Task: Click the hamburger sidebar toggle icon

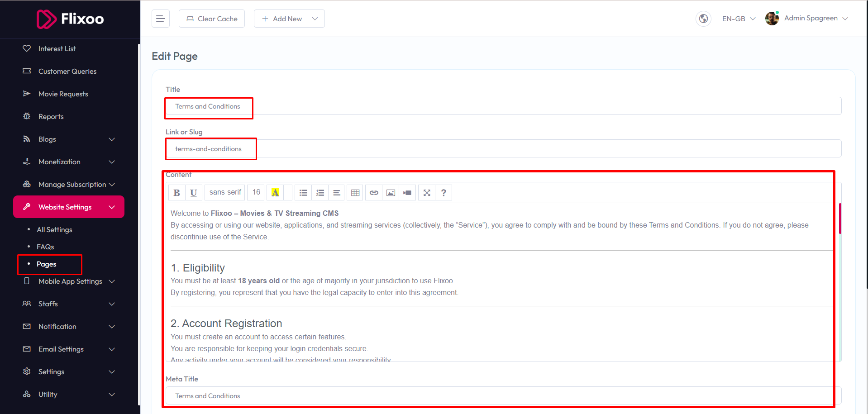Action: [x=160, y=19]
